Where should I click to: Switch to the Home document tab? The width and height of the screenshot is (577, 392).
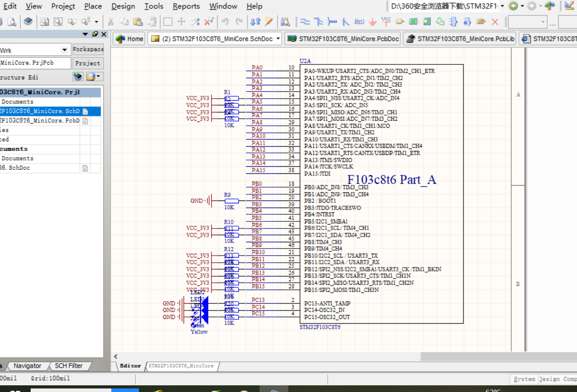[130, 39]
